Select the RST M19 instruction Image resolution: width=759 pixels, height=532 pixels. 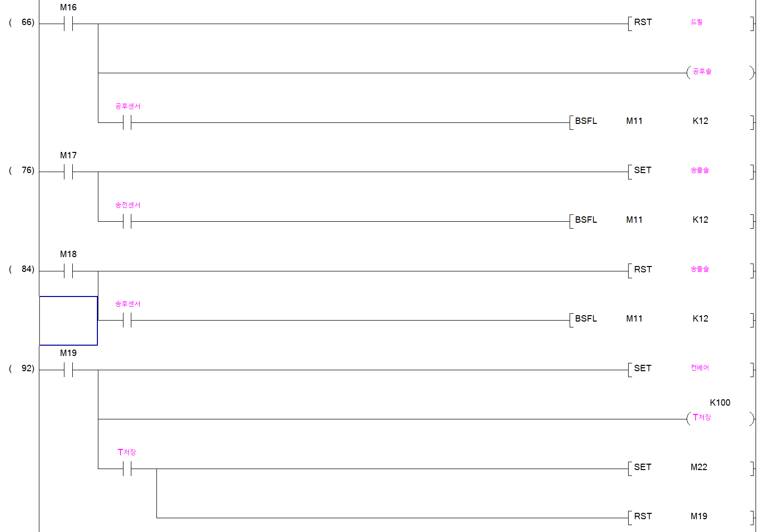coord(691,517)
